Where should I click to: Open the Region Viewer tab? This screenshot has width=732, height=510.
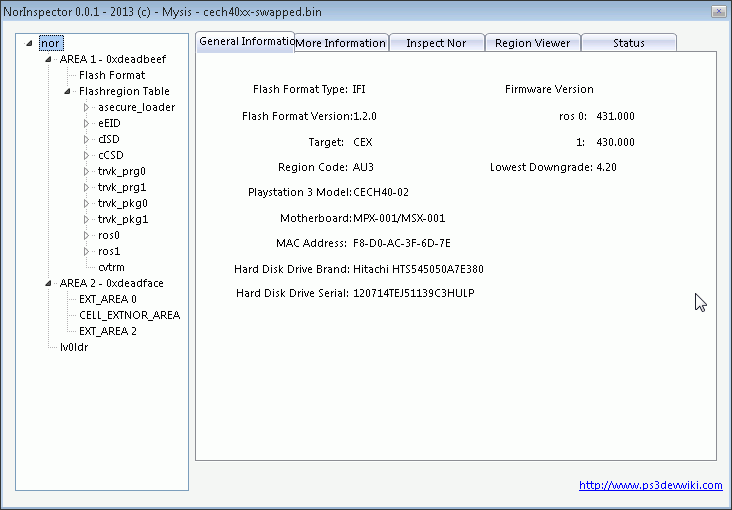tap(532, 43)
